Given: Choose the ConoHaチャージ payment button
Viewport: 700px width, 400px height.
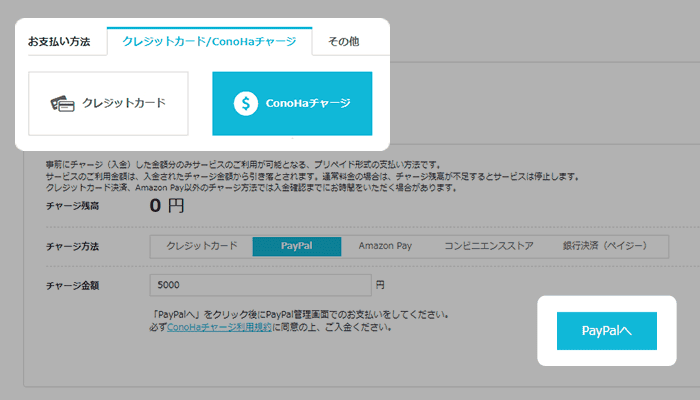Looking at the screenshot, I should 292,104.
